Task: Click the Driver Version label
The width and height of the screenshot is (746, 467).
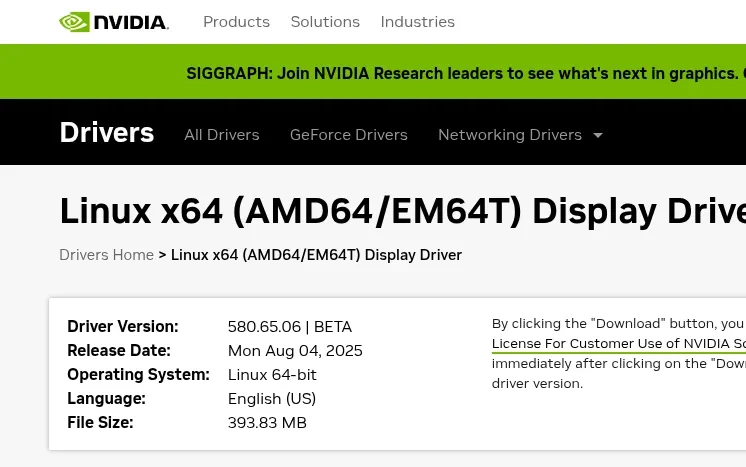Action: click(122, 327)
